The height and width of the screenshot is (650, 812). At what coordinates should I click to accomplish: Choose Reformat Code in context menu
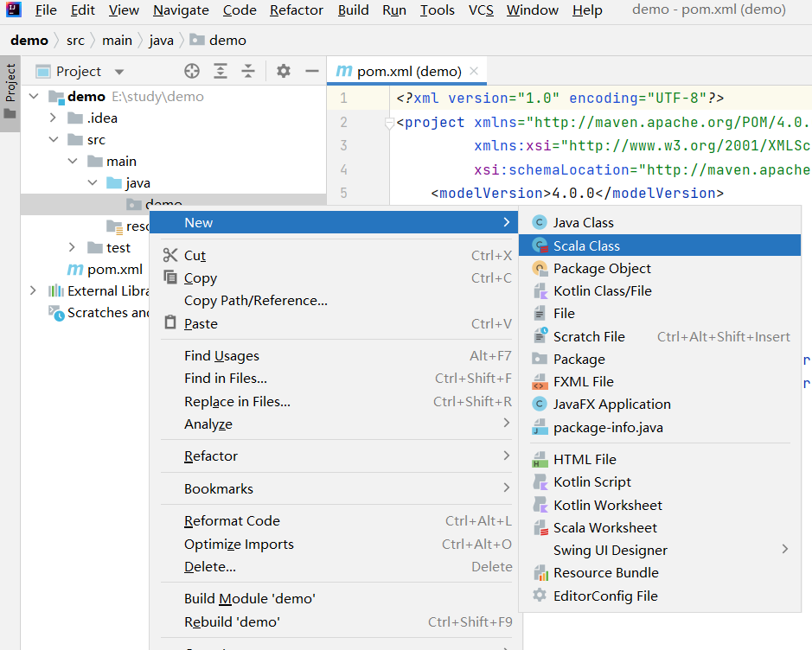click(x=232, y=521)
